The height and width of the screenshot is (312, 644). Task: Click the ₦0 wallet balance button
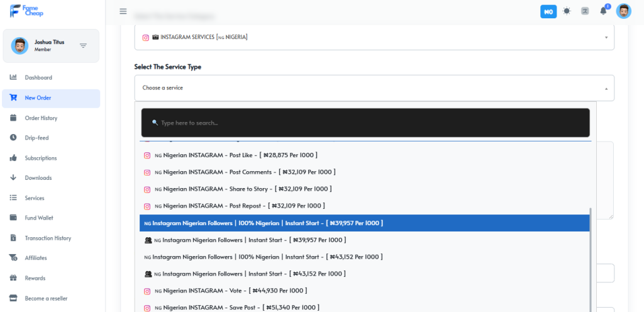548,11
